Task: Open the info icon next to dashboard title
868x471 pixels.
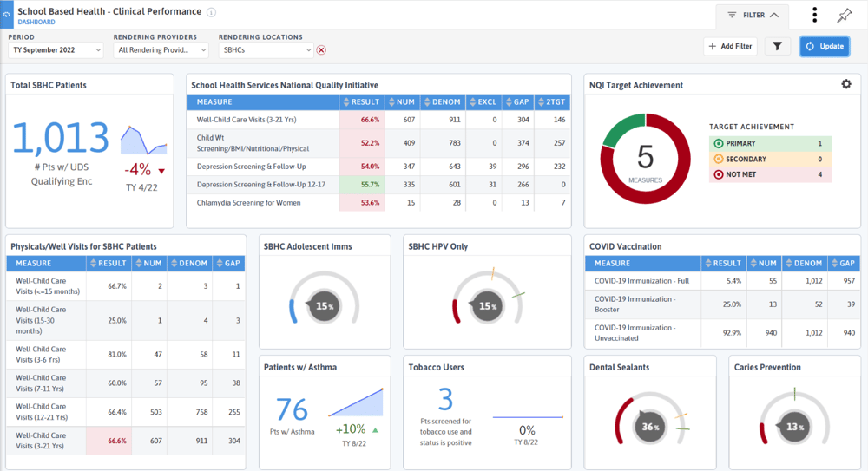Action: [211, 12]
